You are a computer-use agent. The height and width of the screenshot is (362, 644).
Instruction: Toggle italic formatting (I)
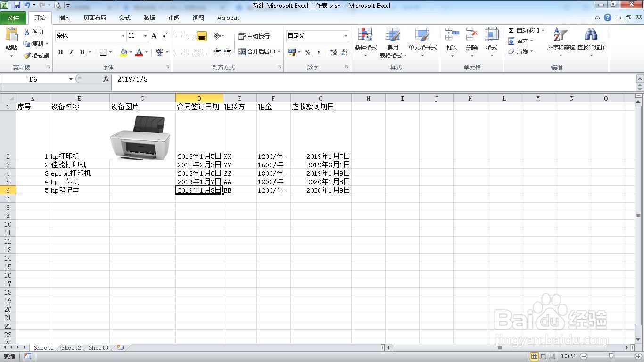pyautogui.click(x=71, y=52)
